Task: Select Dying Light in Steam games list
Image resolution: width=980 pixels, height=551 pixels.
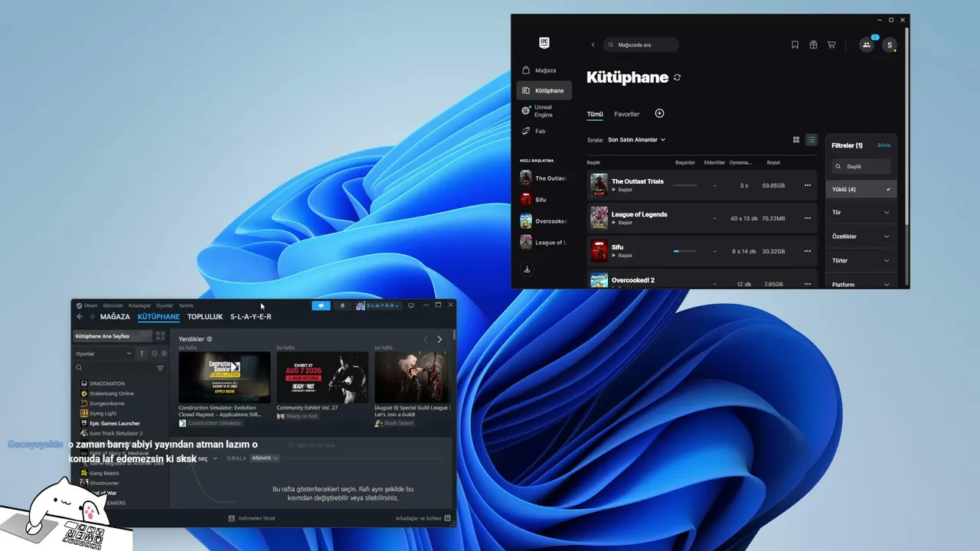Action: coord(103,413)
